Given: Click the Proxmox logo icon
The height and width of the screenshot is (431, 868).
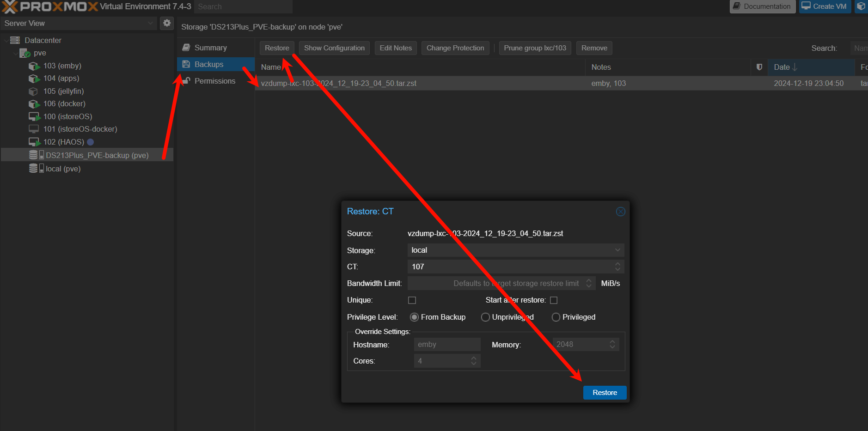Looking at the screenshot, I should (10, 6).
